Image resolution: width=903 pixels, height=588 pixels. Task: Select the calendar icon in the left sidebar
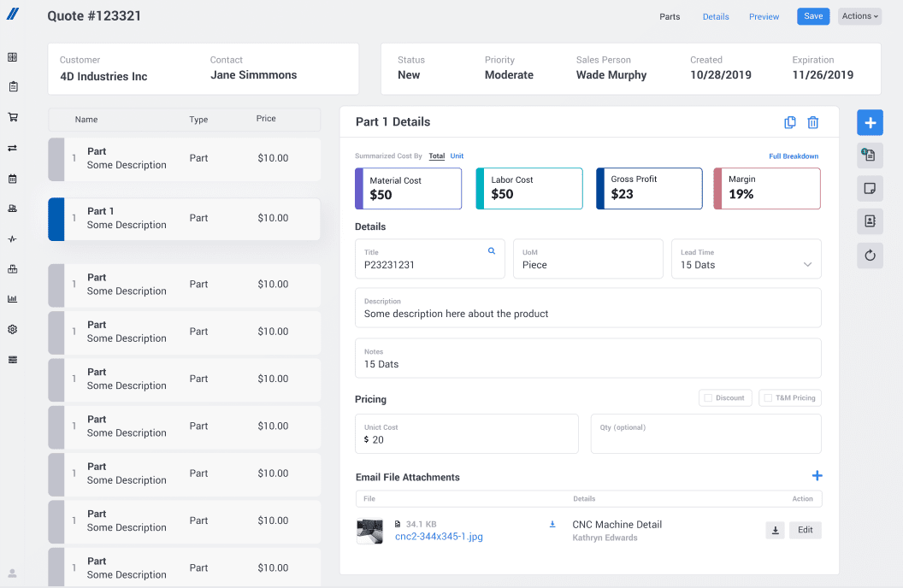(12, 177)
